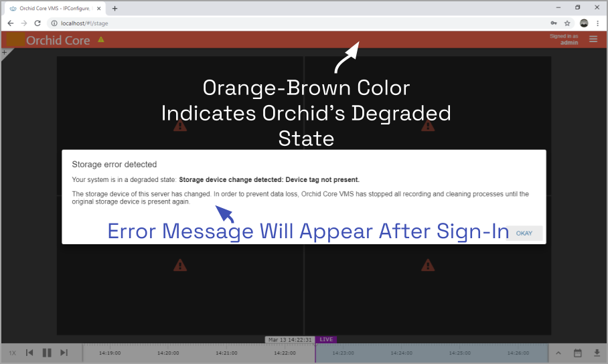Image resolution: width=608 pixels, height=364 pixels.
Task: Click the 14:20:00 mark on timeline
Action: coord(168,353)
